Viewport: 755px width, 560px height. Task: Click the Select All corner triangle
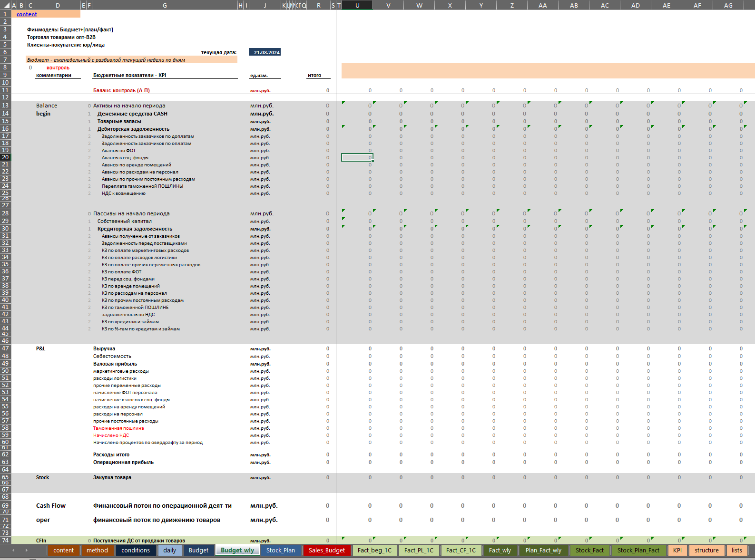(x=6, y=5)
